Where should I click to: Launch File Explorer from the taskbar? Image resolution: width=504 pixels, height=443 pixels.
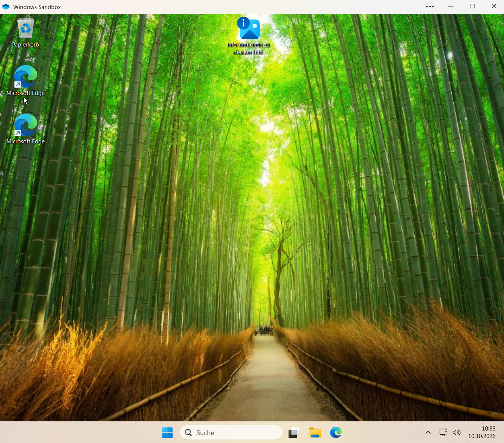pyautogui.click(x=315, y=432)
